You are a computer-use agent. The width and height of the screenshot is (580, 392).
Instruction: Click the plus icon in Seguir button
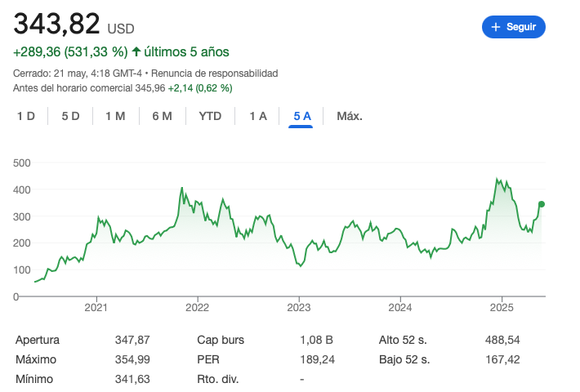pos(495,27)
